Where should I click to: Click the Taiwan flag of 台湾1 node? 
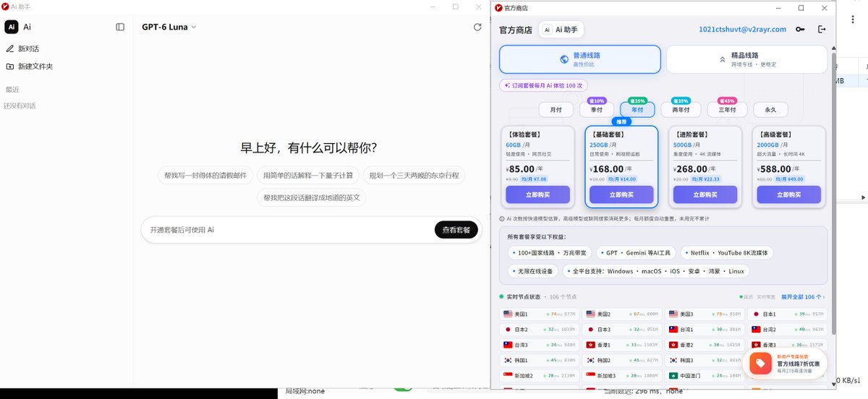click(x=673, y=330)
